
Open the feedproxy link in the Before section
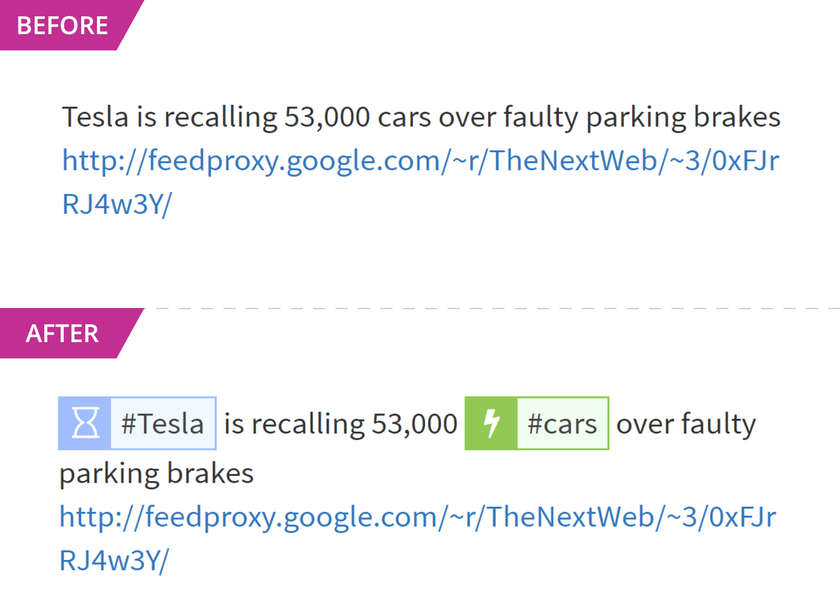[420, 161]
